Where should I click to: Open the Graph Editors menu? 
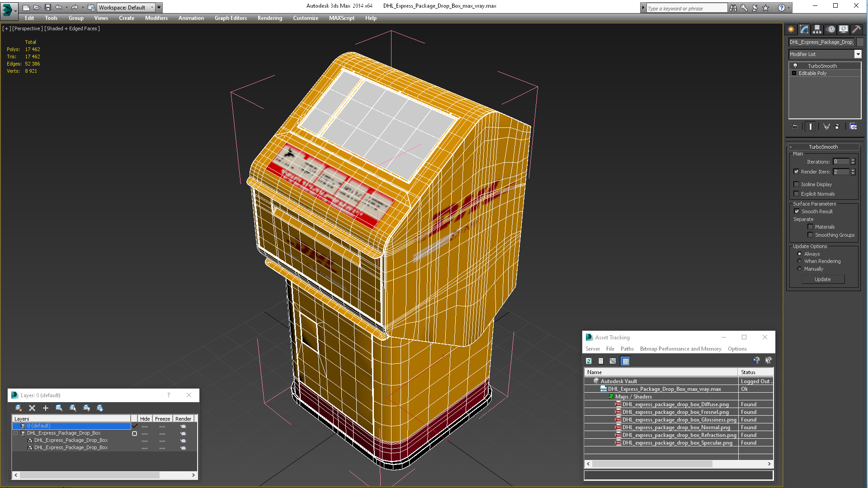click(x=231, y=18)
